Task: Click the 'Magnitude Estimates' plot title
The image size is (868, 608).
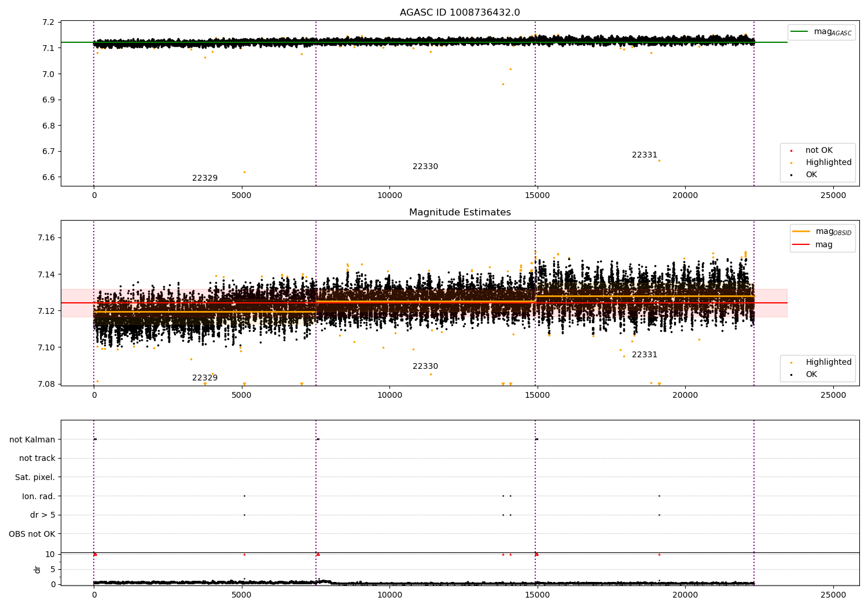Action: [460, 213]
